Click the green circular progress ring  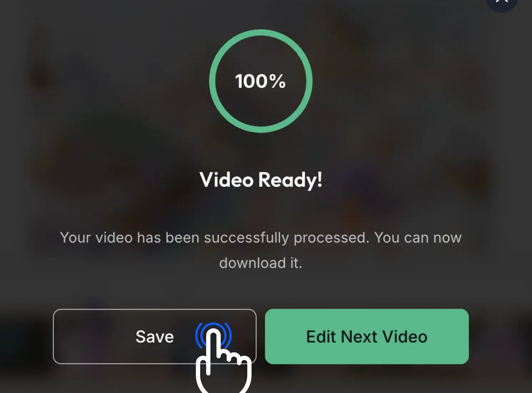tap(261, 81)
